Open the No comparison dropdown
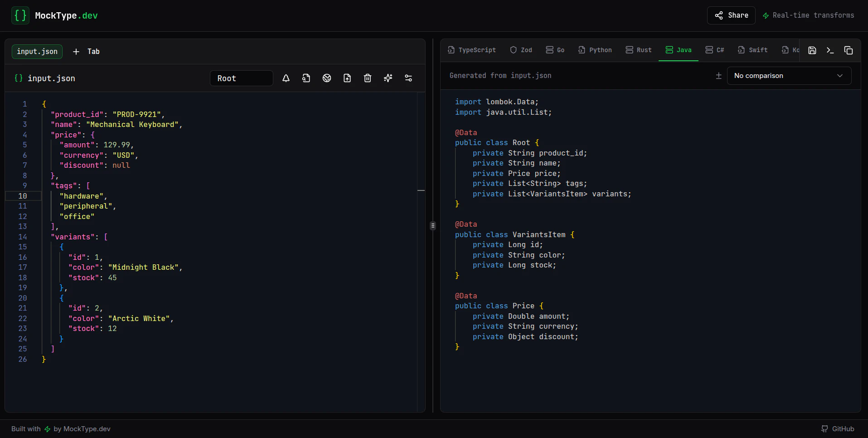 click(789, 76)
